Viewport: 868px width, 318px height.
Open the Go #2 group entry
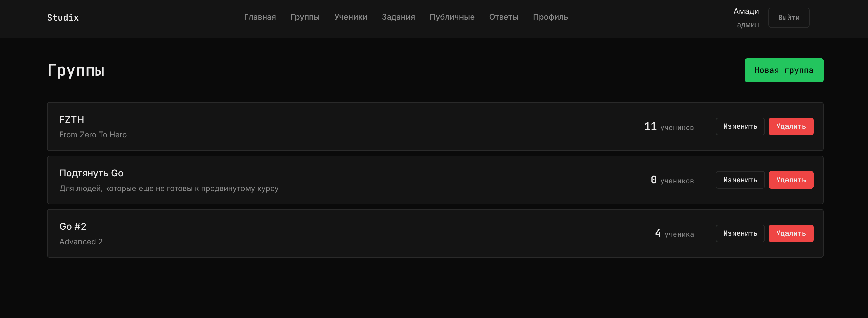pos(73,226)
